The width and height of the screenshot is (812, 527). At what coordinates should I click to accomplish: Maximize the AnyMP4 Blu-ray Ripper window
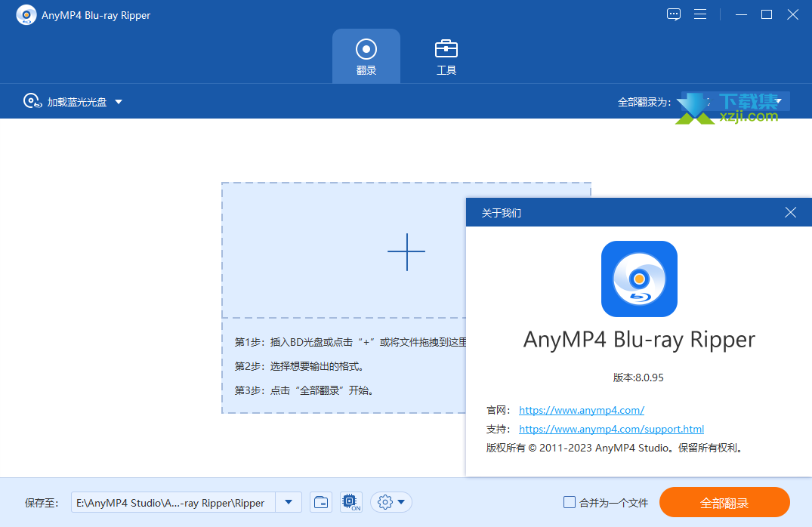click(x=767, y=14)
